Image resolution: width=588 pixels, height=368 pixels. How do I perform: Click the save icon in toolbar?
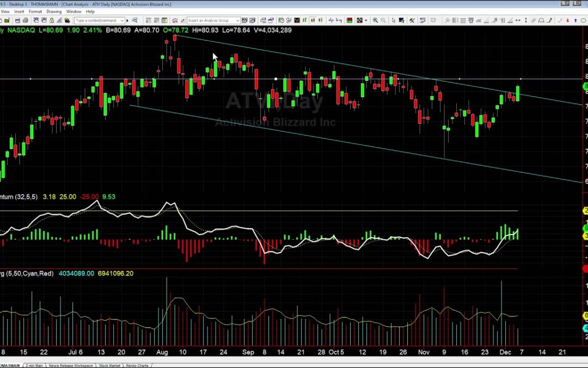17,21
